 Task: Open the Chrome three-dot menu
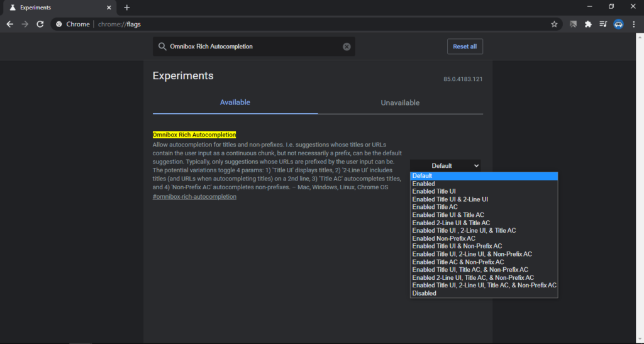[x=634, y=24]
